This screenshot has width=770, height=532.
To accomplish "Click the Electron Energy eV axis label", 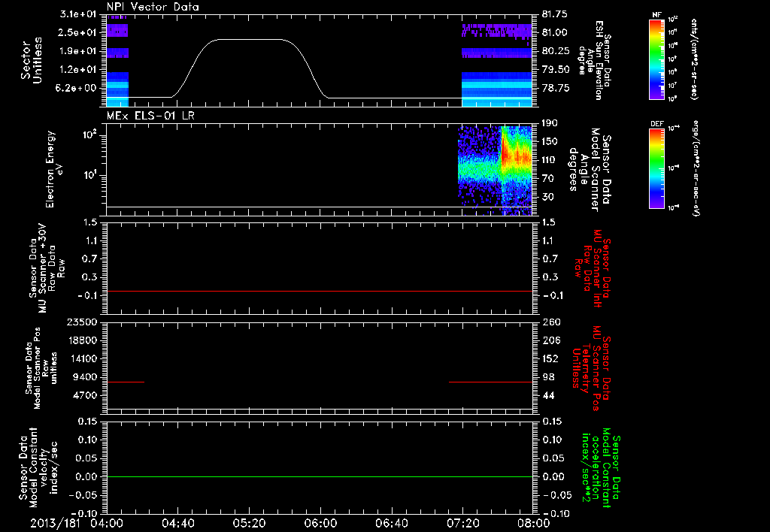I will click(54, 169).
